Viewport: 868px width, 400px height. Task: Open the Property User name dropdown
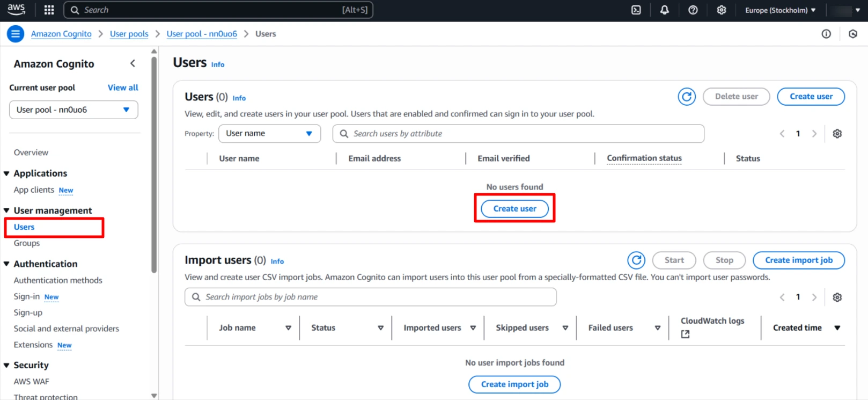click(x=269, y=134)
